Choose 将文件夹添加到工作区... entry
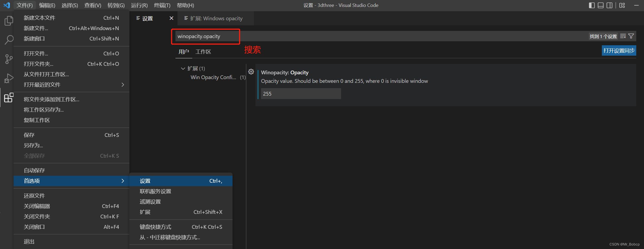 pyautogui.click(x=71, y=99)
